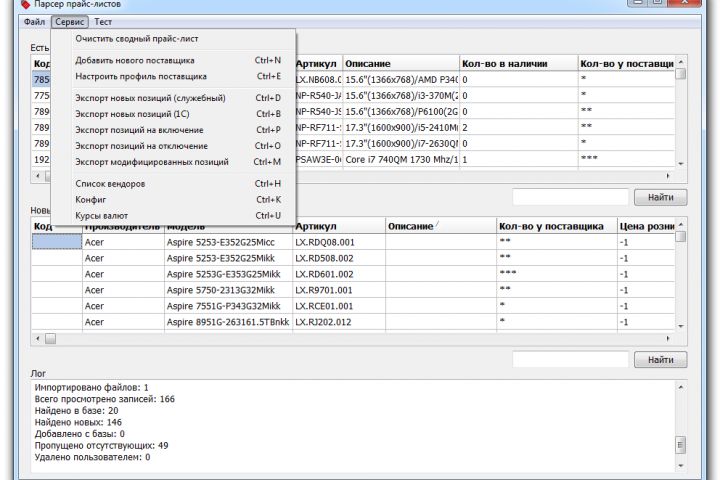Select cell LX.RJ202.012
The width and height of the screenshot is (720, 480).
338,322
